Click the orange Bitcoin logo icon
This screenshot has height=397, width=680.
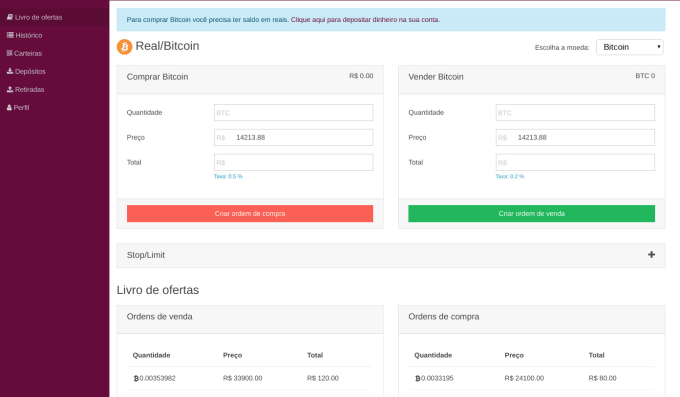click(x=124, y=46)
